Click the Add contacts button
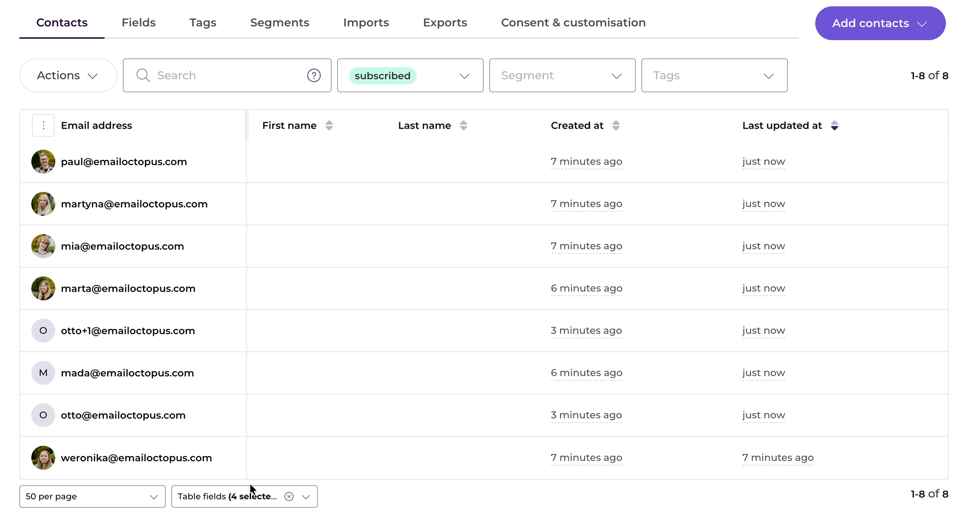Viewport: 980px width, 531px height. (x=880, y=23)
